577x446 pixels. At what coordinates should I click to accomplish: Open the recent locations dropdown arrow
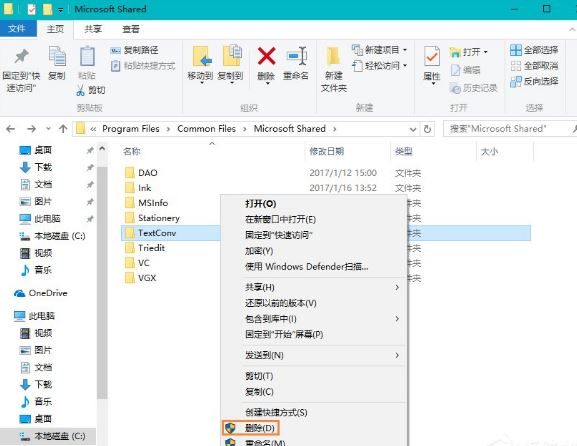pos(48,129)
